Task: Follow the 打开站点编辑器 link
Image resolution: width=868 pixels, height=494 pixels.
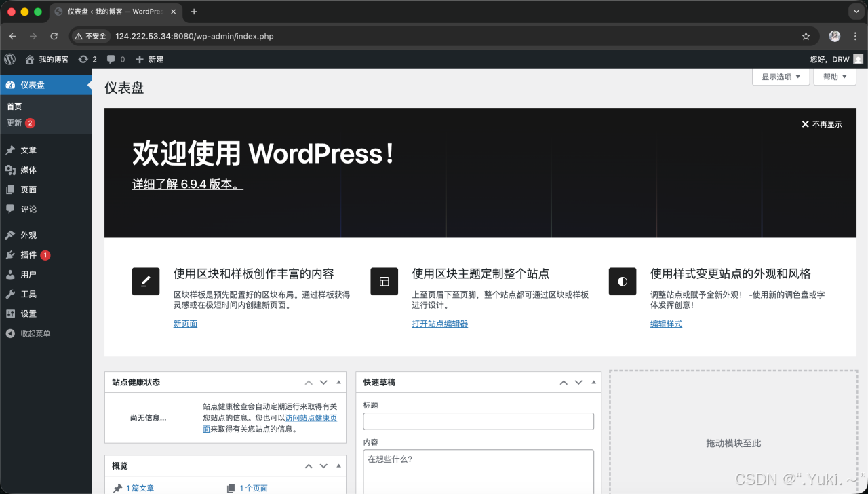Action: (x=440, y=324)
